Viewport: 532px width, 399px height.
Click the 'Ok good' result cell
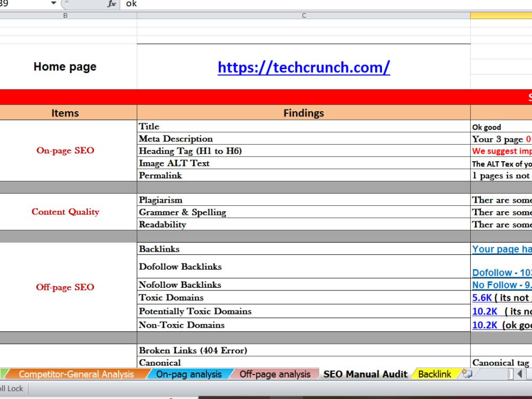501,127
